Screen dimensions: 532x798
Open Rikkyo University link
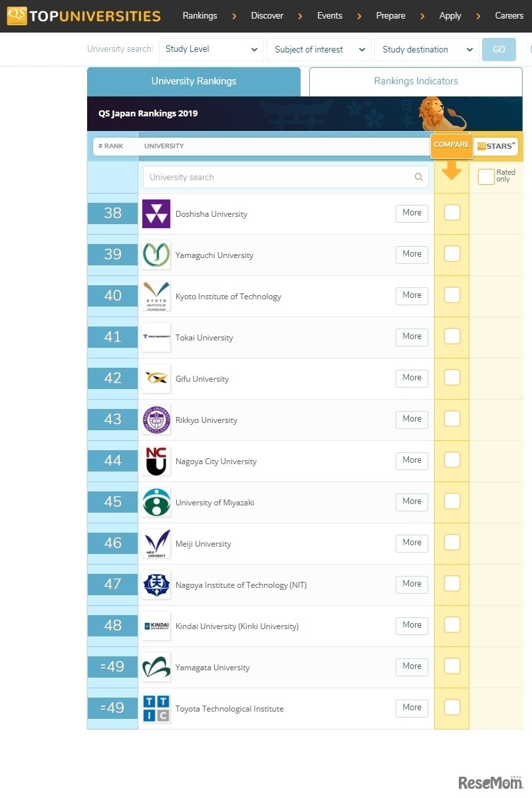(206, 420)
